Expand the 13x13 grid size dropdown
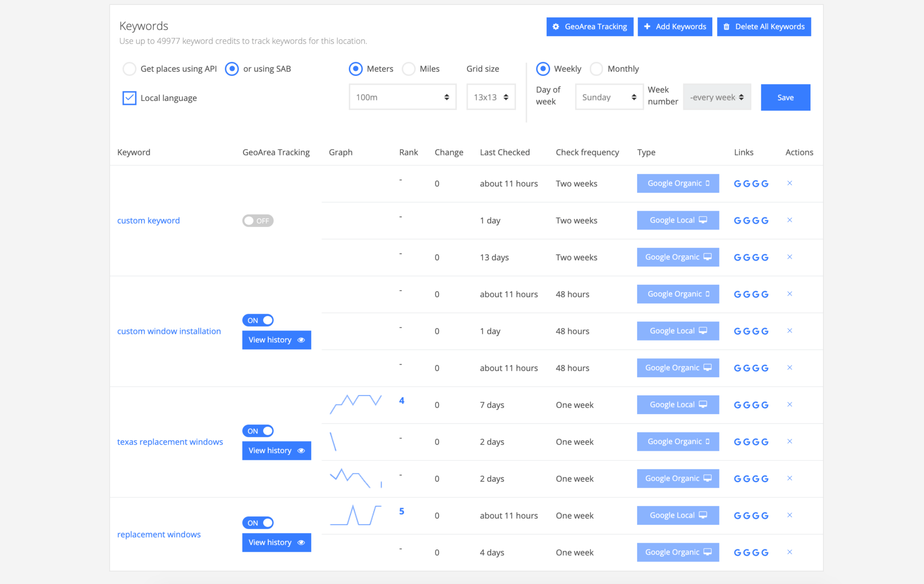The height and width of the screenshot is (584, 924). click(490, 97)
